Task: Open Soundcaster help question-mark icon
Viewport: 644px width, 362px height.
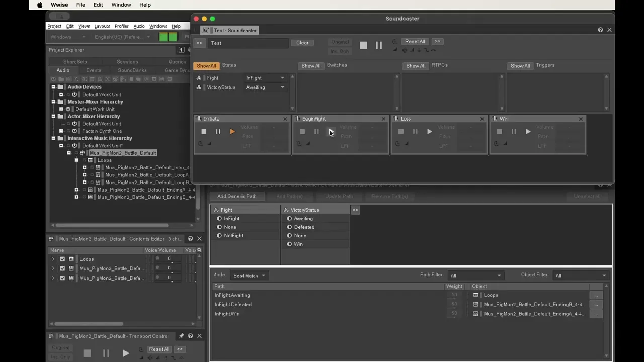Action: (600, 30)
